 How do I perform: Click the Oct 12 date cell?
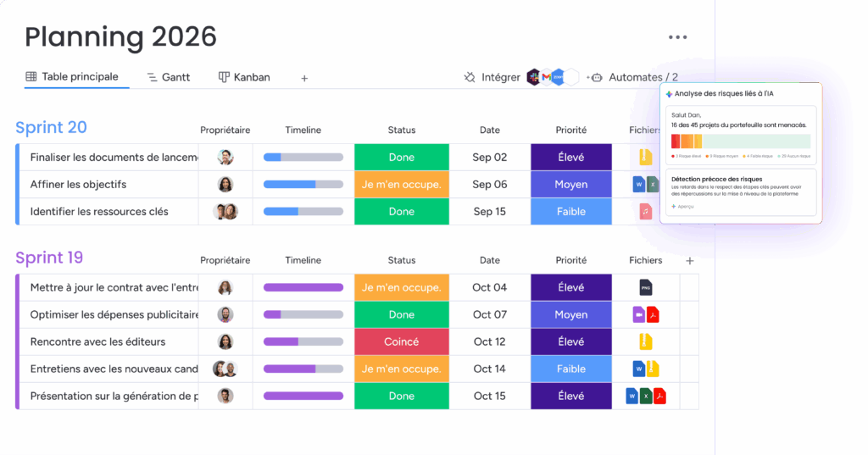[490, 341]
